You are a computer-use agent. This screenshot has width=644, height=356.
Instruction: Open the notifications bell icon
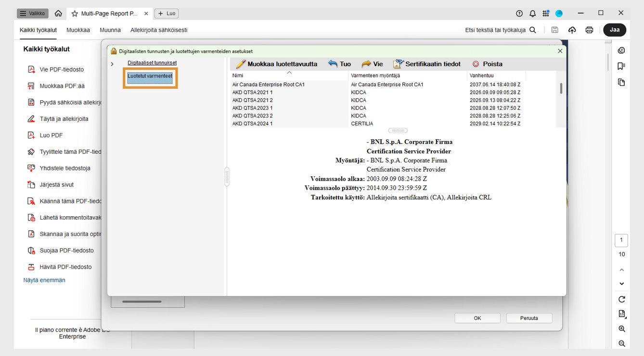coord(533,13)
